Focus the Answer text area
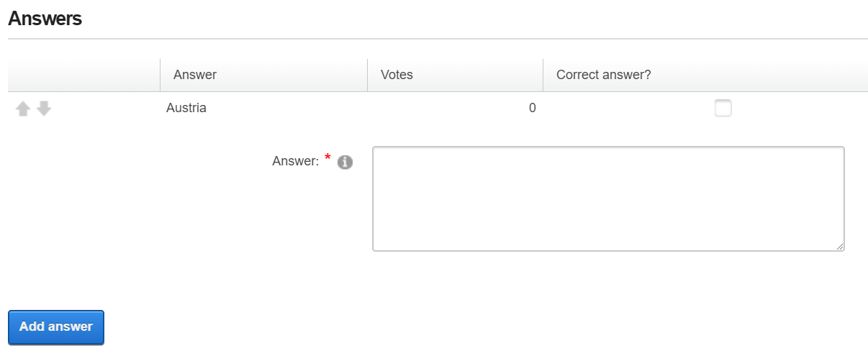Viewport: 868px width, 361px height. pyautogui.click(x=607, y=198)
